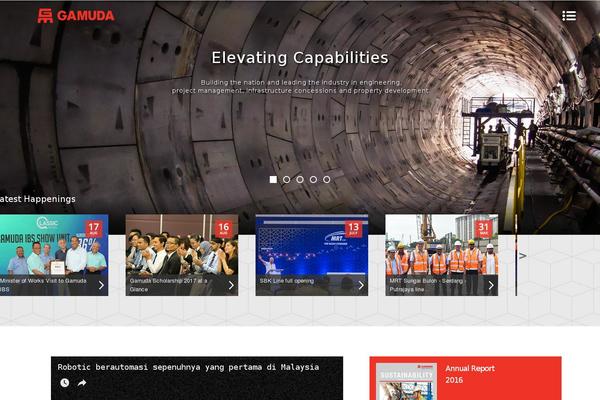The image size is (600, 400).
Task: Open the Robotic berautomasi video title
Action: click(x=188, y=367)
